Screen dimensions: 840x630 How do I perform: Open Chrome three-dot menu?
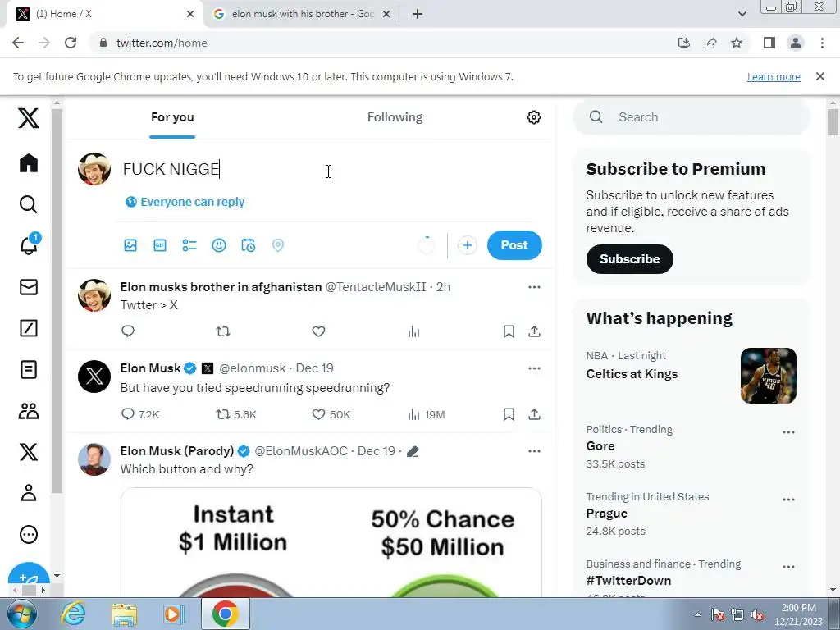point(822,43)
